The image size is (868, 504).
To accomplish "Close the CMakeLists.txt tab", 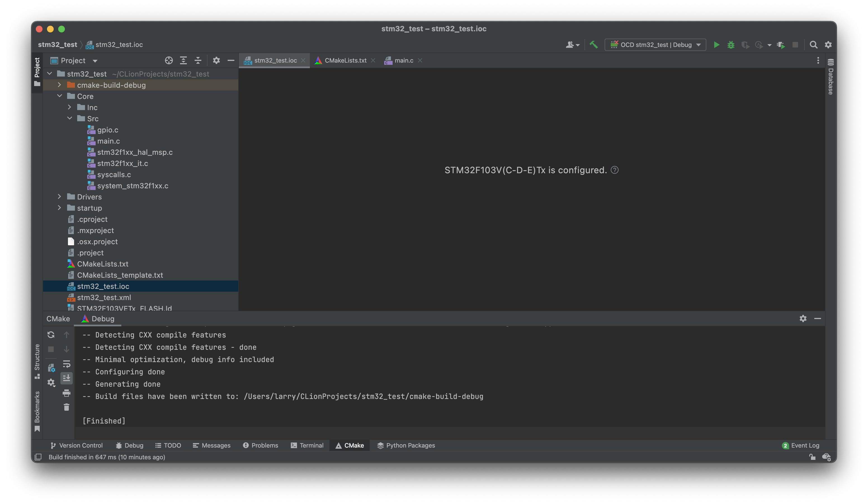I will click(x=373, y=61).
